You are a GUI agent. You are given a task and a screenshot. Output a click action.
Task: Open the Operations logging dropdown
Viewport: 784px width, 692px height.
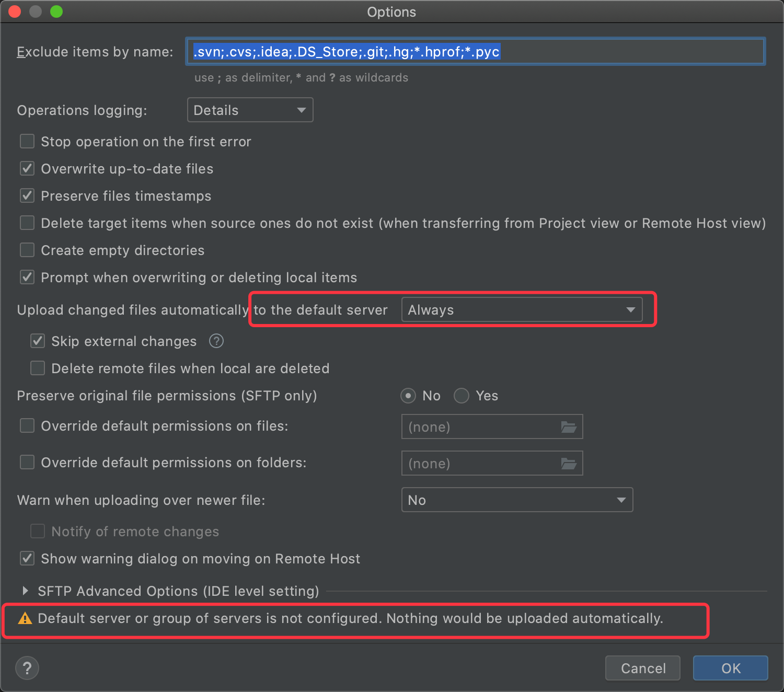click(x=250, y=110)
